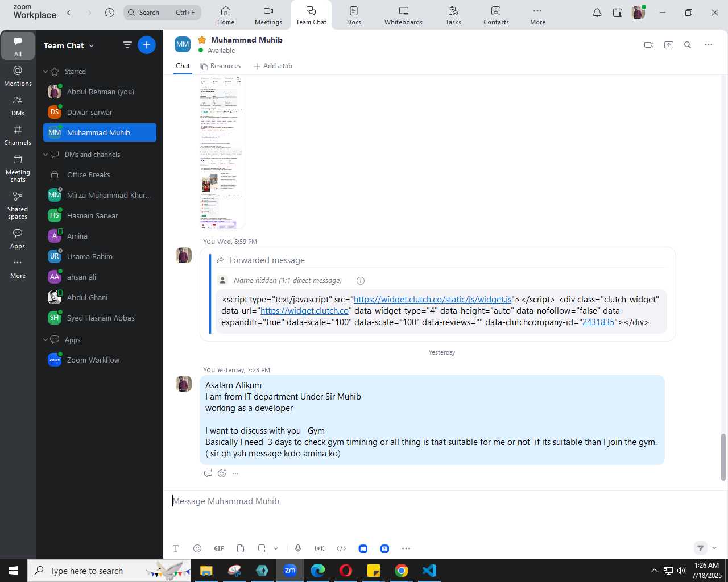Open DMs in the left sidebar

click(x=18, y=106)
